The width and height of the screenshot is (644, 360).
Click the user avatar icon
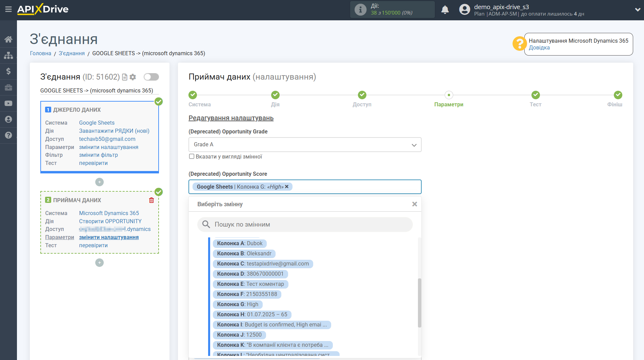[464, 9]
